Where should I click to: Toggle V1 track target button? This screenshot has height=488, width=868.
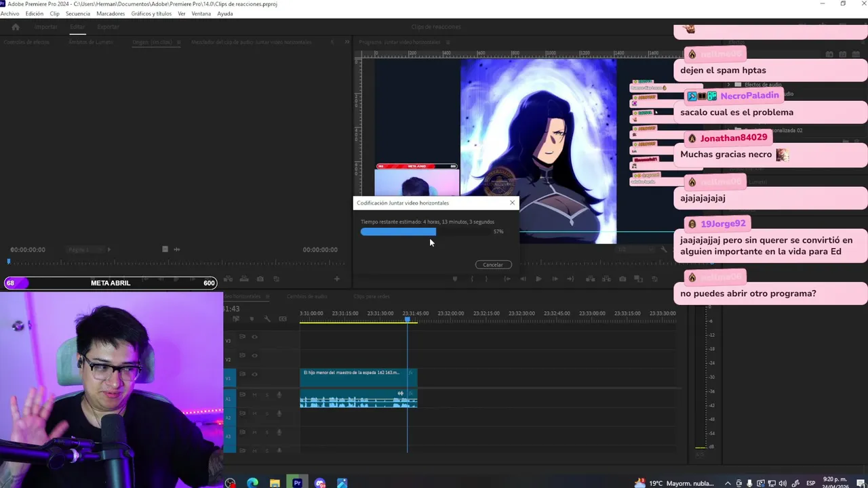(x=229, y=378)
